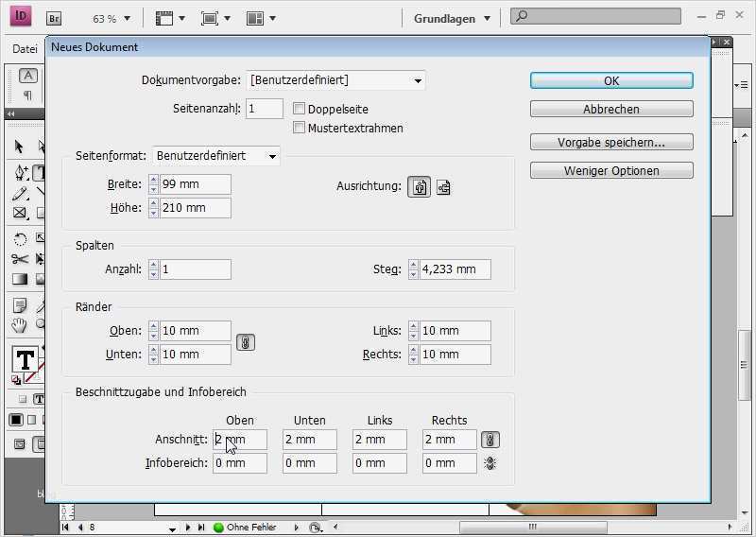Click the normal view mode icon
Image resolution: width=756 pixels, height=537 pixels.
(x=20, y=444)
